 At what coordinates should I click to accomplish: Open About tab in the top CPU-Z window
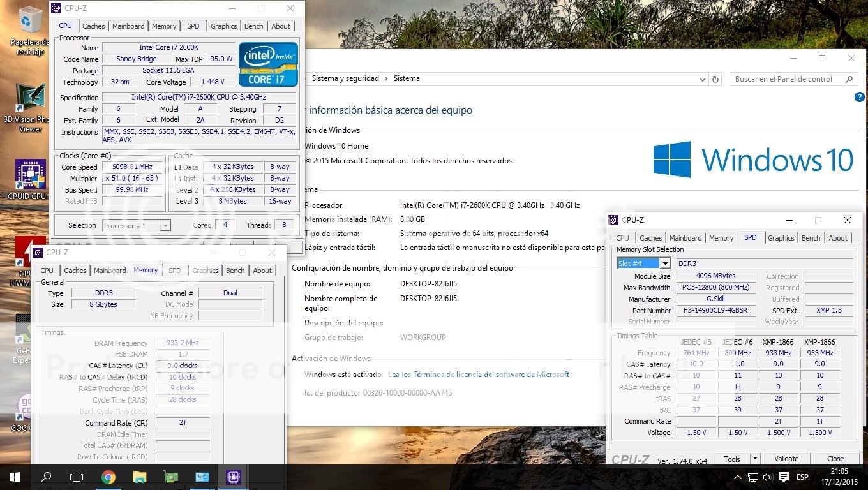click(x=281, y=26)
